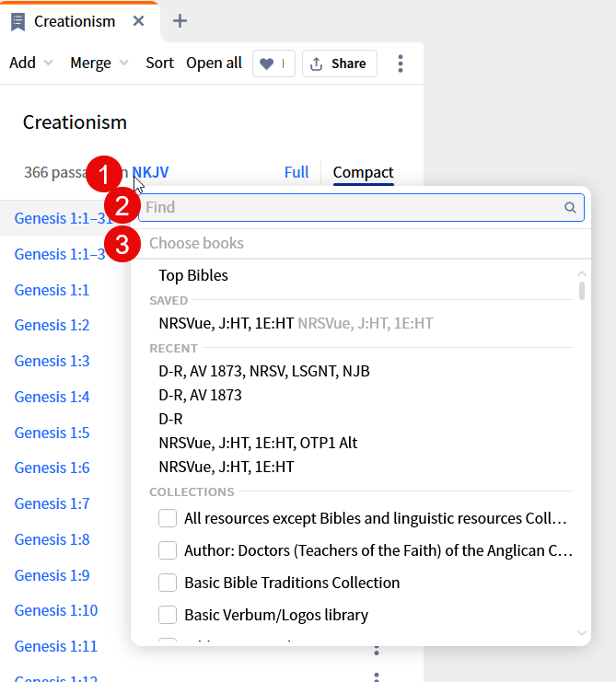The image size is (616, 682).
Task: Check Author: Doctors of the Anglican collection
Action: [168, 550]
